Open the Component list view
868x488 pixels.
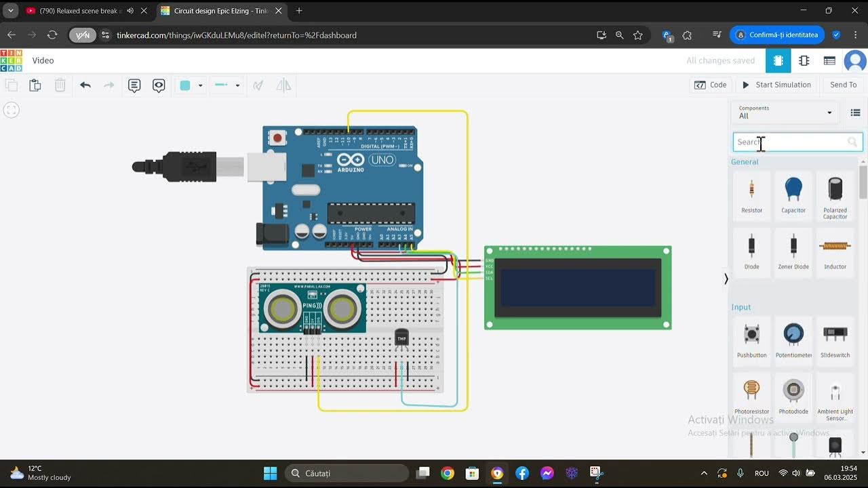click(829, 60)
